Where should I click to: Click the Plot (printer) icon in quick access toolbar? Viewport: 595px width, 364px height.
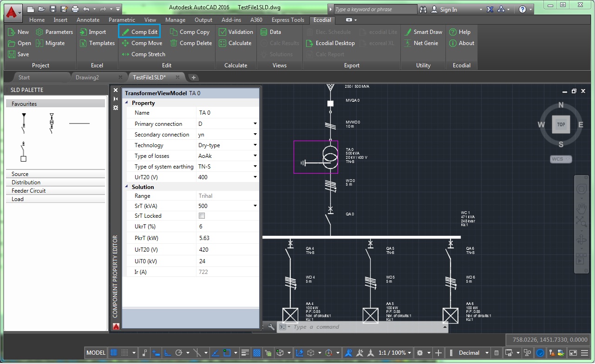click(x=75, y=9)
